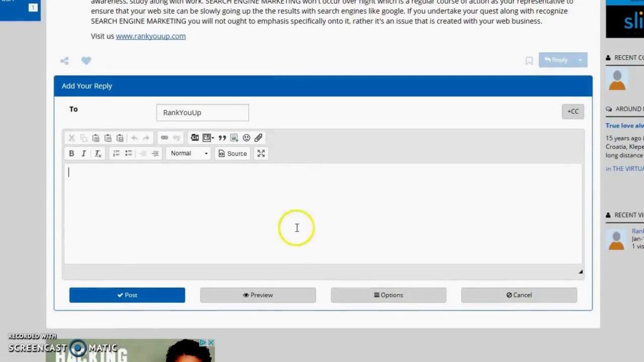This screenshot has height=362, width=644.
Task: Open the reply Options
Action: (x=389, y=295)
